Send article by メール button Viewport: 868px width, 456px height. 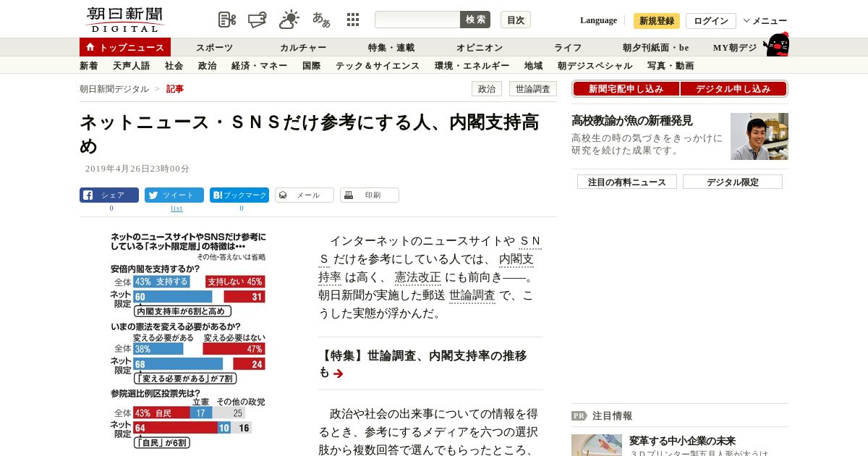pyautogui.click(x=305, y=195)
